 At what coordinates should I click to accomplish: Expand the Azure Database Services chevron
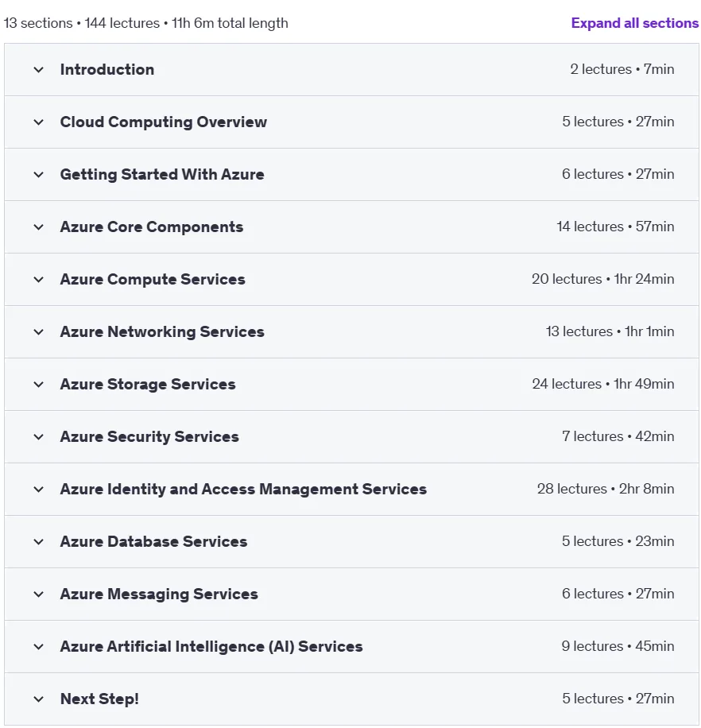(38, 542)
